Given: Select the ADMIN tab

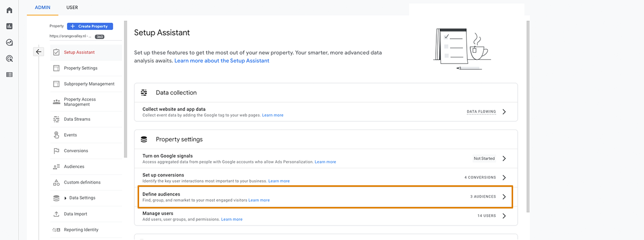Looking at the screenshot, I should pyautogui.click(x=42, y=8).
